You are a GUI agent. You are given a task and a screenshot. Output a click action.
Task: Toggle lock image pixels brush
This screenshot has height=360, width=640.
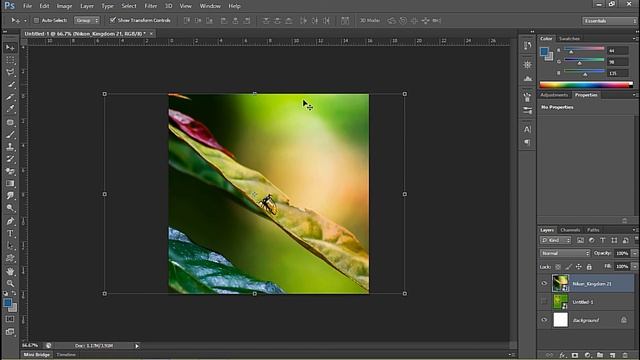[568, 267]
